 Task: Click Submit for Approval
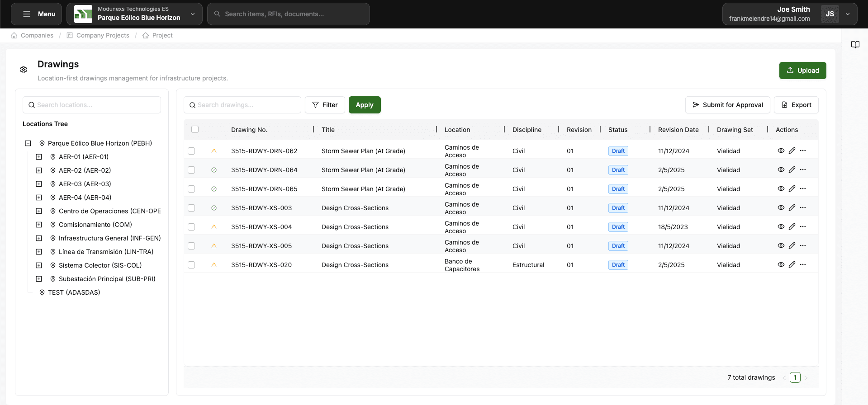tap(727, 105)
